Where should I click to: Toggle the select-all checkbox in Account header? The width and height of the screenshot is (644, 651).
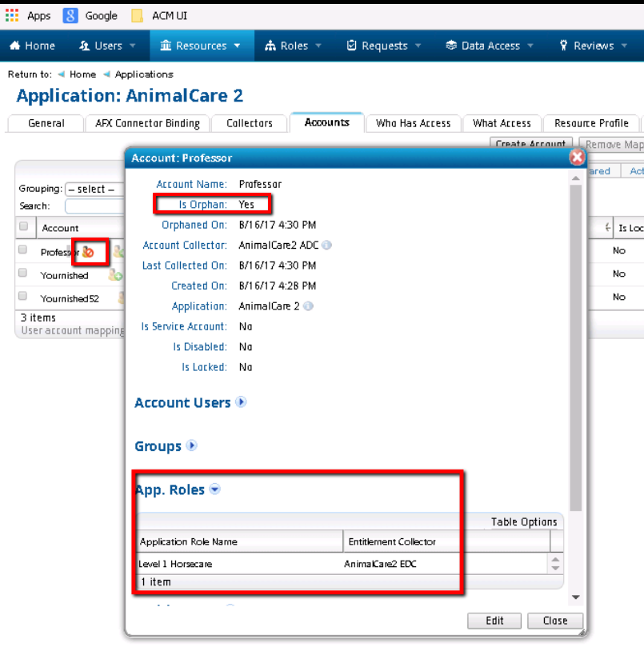(24, 227)
